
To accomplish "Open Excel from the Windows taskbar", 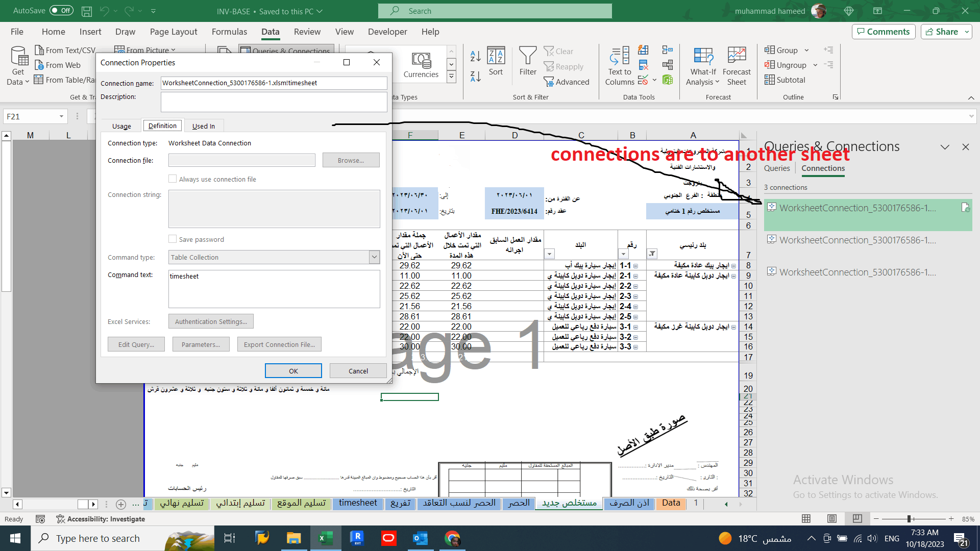I will (x=326, y=538).
